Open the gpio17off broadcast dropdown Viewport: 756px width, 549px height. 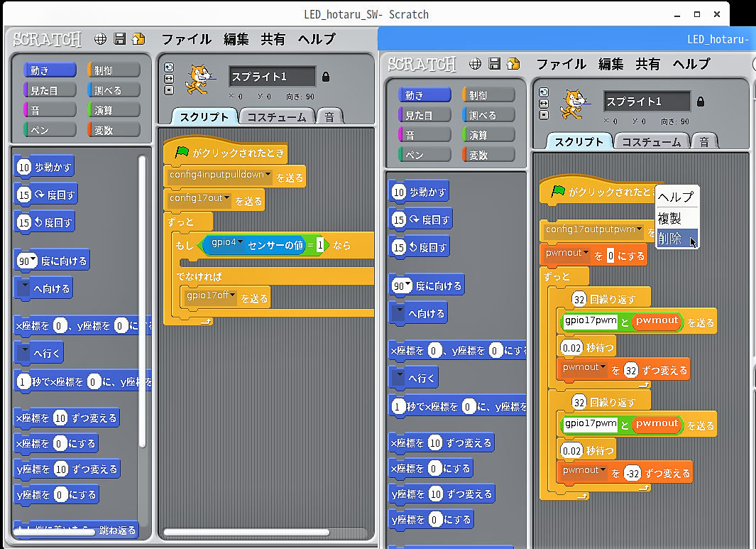[x=232, y=295]
